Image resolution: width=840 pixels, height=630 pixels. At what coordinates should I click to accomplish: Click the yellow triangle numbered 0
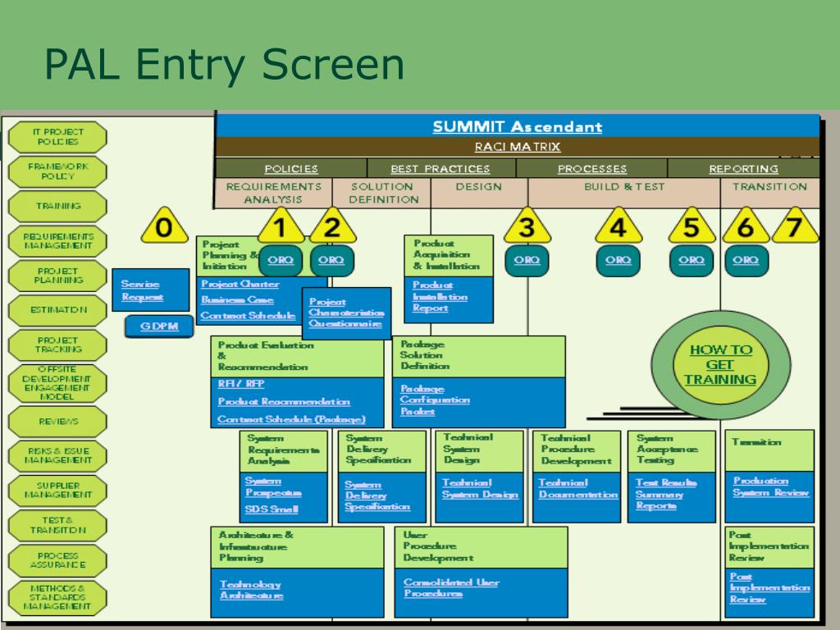pos(164,226)
